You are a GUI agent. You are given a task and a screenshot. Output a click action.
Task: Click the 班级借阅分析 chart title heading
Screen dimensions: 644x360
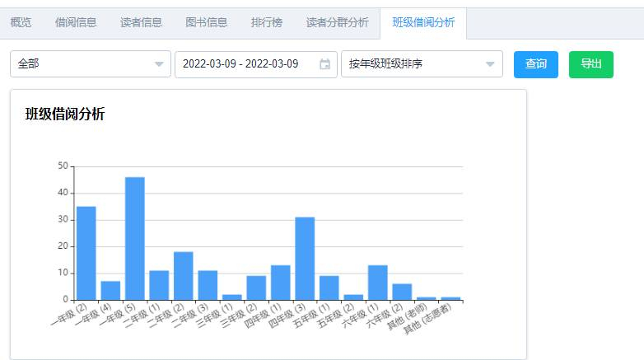click(x=65, y=115)
